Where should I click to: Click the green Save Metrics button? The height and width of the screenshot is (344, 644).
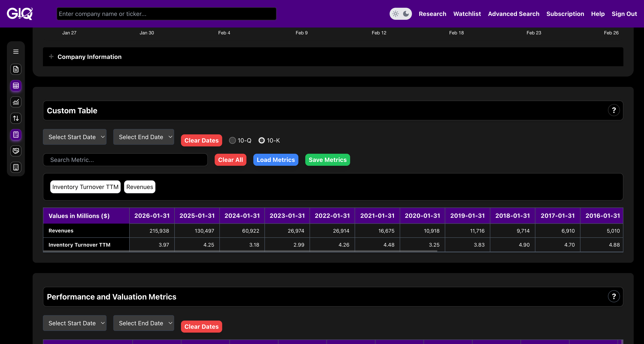coord(327,160)
